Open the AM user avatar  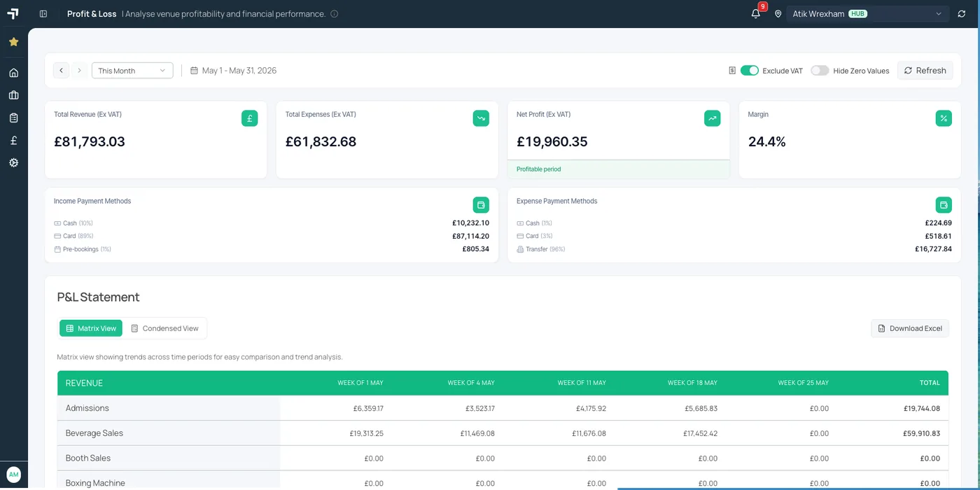click(13, 475)
